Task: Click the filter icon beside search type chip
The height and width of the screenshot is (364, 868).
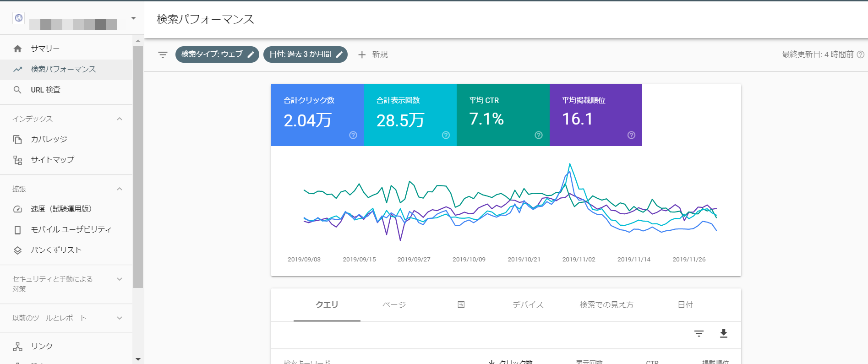Action: click(163, 54)
